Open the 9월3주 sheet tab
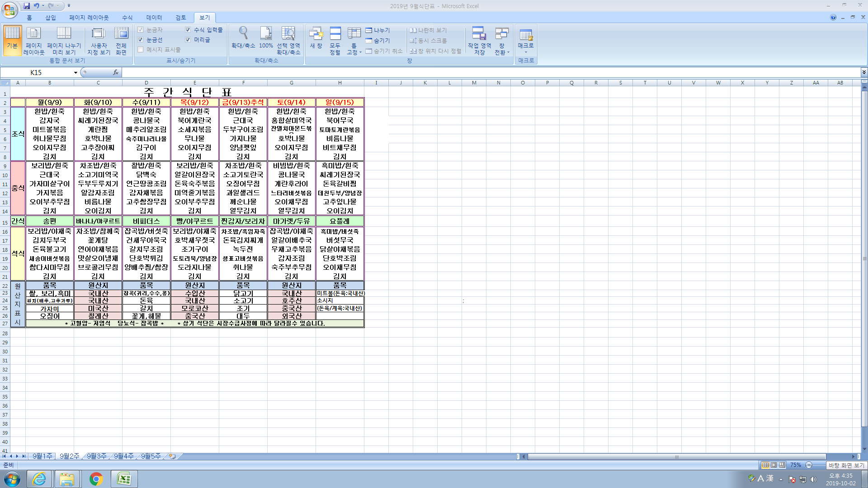This screenshot has height=488, width=868. tap(96, 456)
